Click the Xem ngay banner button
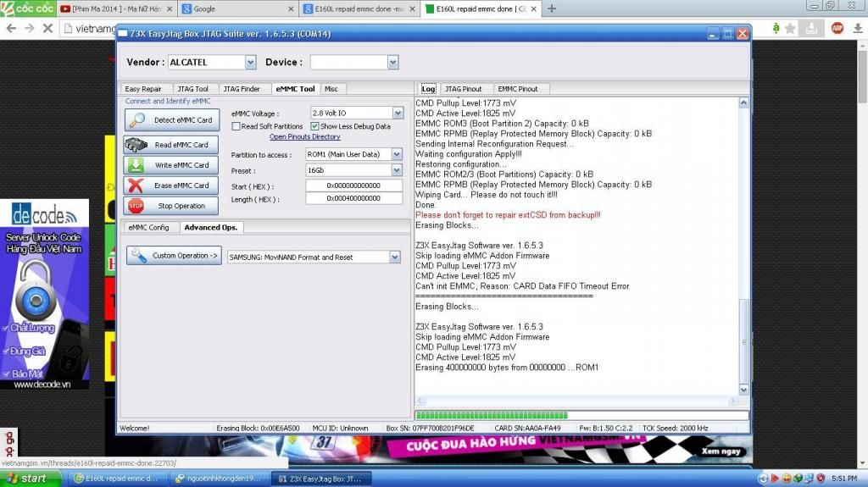 click(x=721, y=451)
